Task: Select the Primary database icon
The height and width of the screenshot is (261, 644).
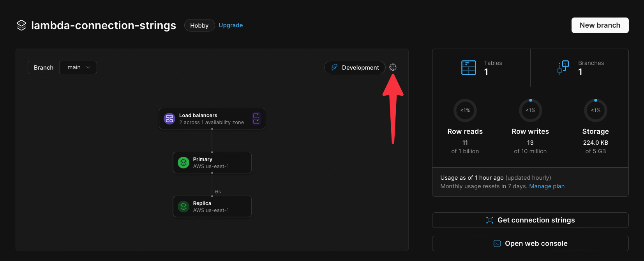Action: pos(183,163)
